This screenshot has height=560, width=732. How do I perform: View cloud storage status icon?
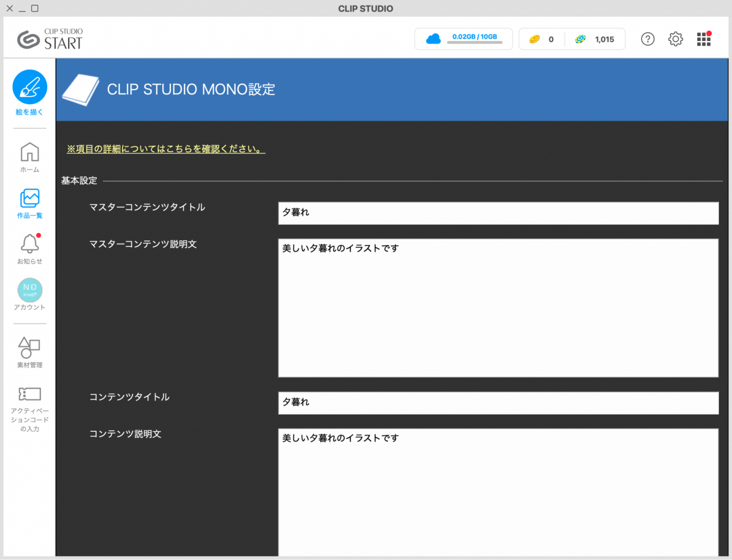433,39
